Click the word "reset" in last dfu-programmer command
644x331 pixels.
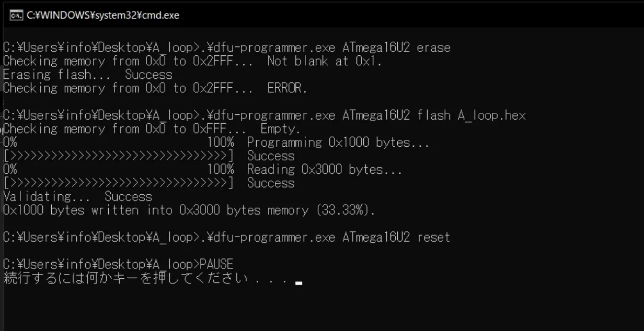[433, 238]
